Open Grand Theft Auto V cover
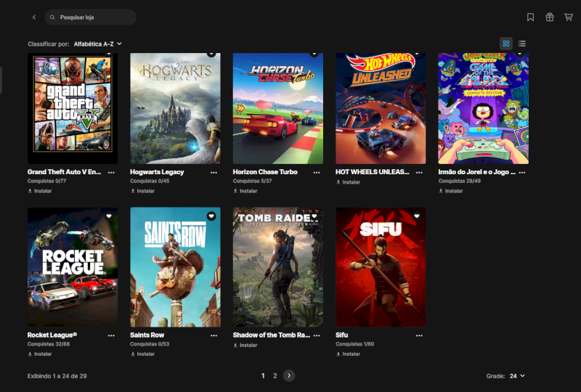The height and width of the screenshot is (392, 581). click(x=73, y=108)
